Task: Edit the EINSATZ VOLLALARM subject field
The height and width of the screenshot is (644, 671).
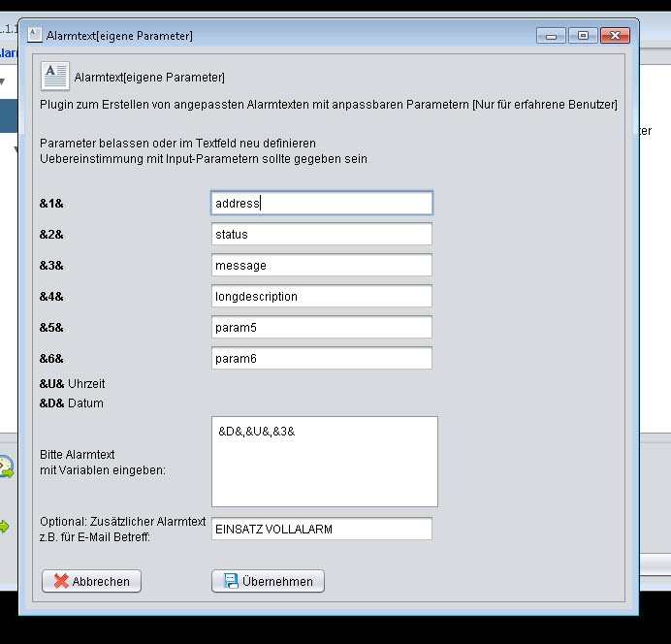Action: coord(321,529)
